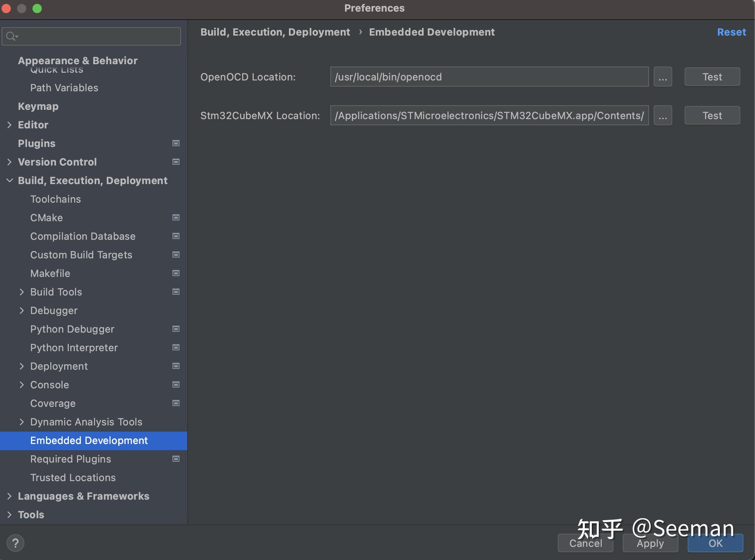Click project-level icon beside CMake
Viewport: 755px width, 560px height.
point(176,218)
